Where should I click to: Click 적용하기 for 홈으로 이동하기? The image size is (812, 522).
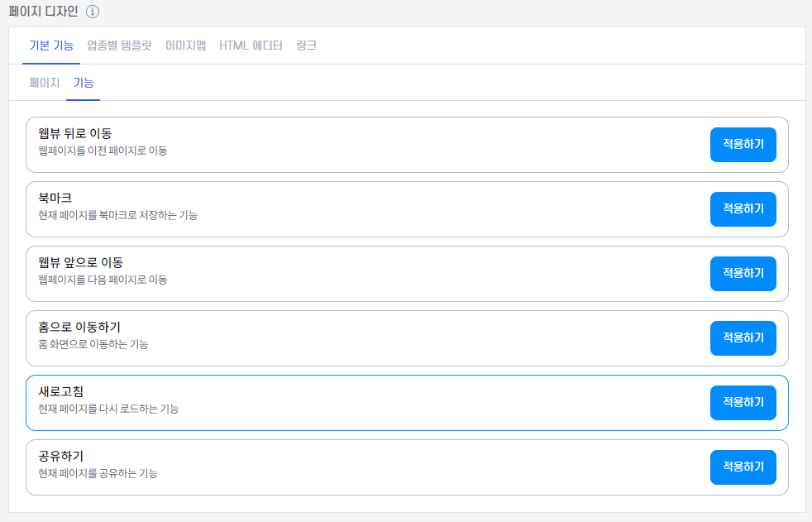point(743,338)
